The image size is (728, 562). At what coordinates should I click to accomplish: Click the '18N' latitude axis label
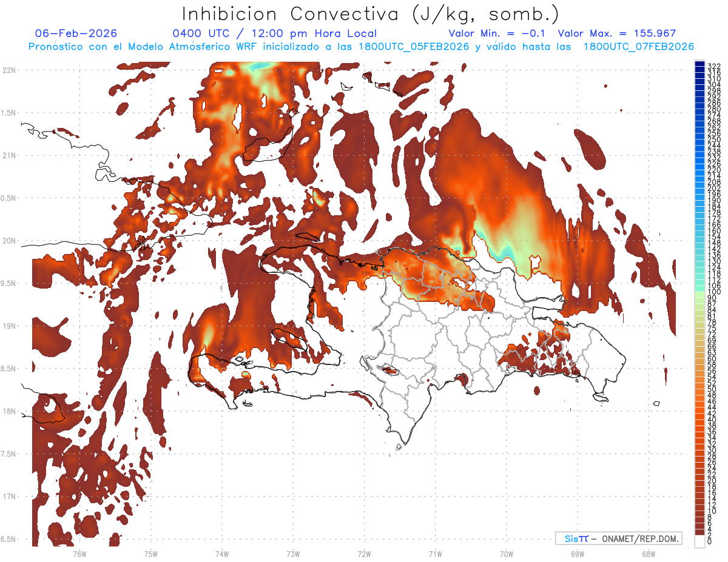click(x=9, y=411)
